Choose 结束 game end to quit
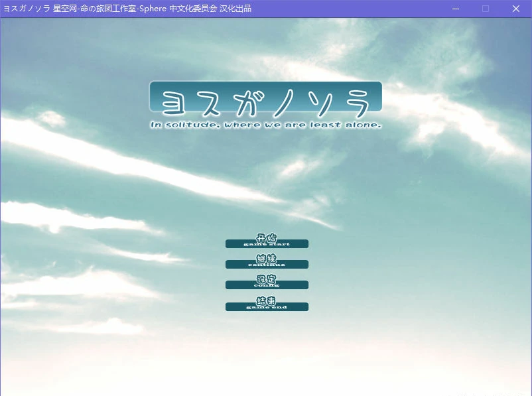Screen dimensions: 532x396 (267, 304)
